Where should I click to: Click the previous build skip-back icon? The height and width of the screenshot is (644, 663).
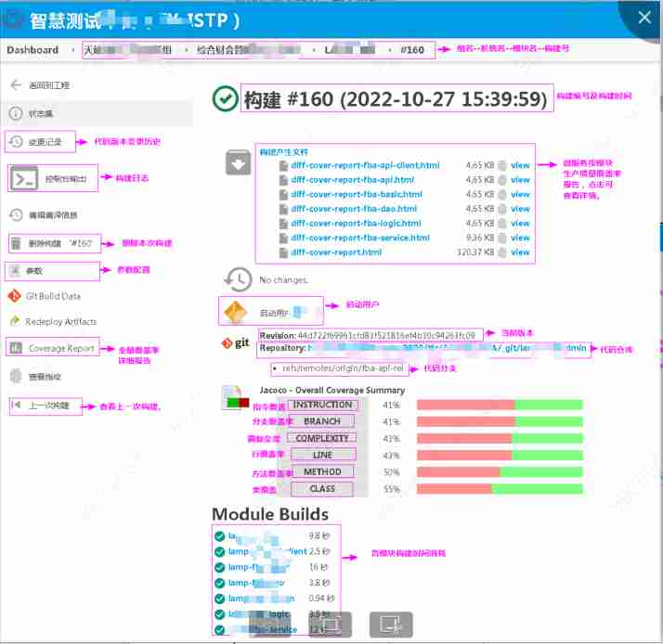17,406
